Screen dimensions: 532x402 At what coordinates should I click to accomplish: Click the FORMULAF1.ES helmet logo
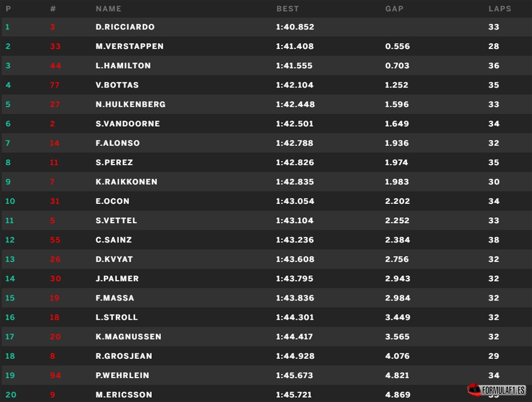point(496,390)
